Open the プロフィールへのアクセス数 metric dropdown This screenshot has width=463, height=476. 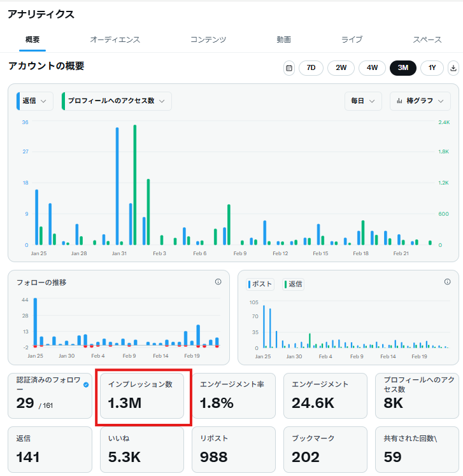click(117, 101)
